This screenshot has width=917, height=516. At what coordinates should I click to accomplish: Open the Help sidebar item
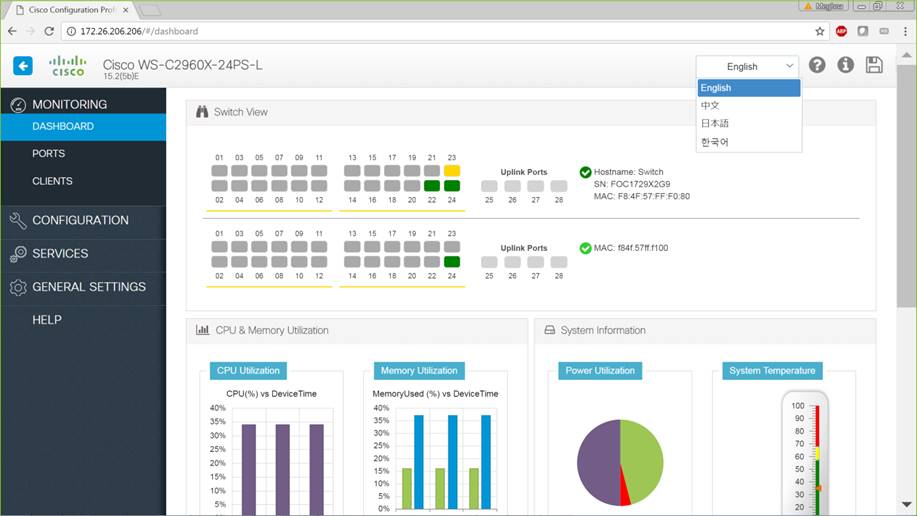click(x=83, y=320)
